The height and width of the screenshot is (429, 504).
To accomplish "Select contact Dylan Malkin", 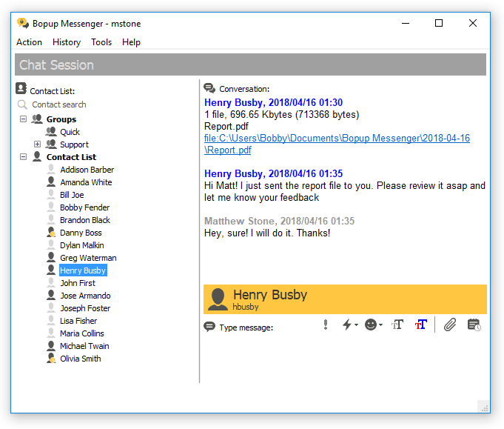I will tap(81, 245).
